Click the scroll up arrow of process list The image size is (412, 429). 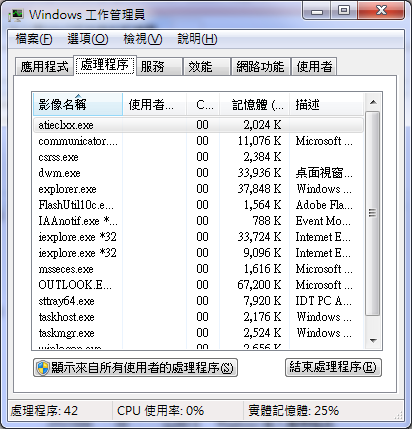point(373,102)
